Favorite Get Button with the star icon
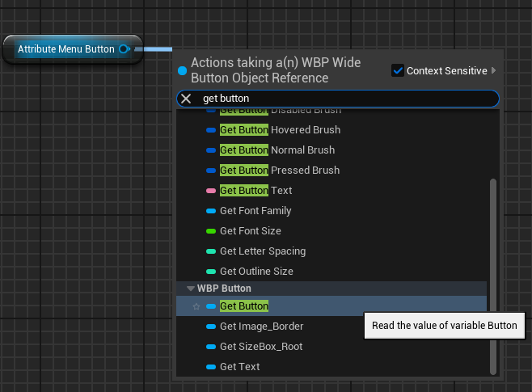This screenshot has height=392, width=532. [196, 306]
